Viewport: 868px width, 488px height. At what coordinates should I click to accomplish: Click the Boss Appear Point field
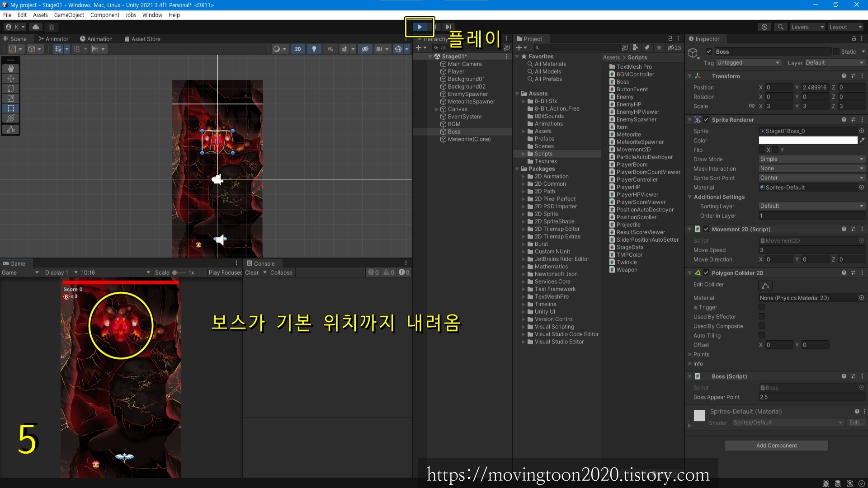tap(812, 397)
